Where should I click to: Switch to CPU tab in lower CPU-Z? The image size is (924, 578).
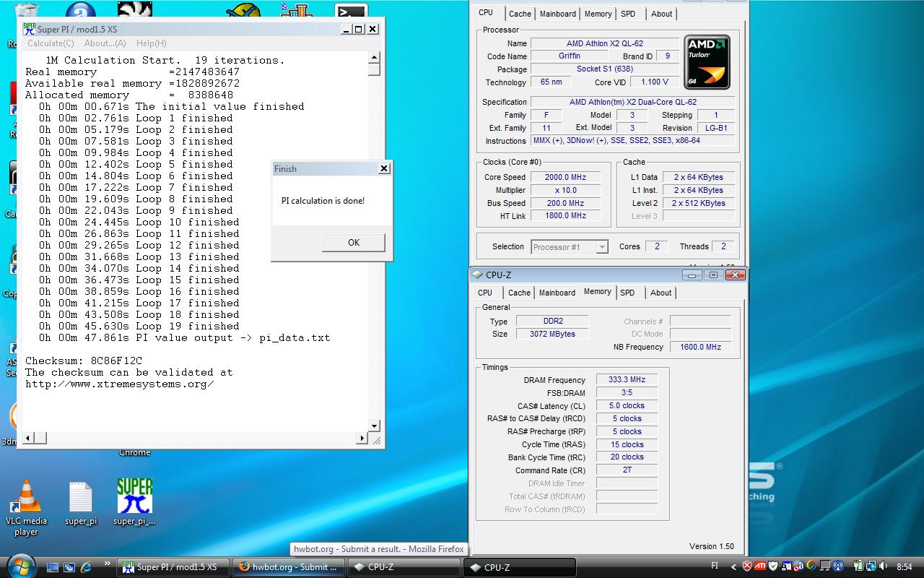click(485, 293)
